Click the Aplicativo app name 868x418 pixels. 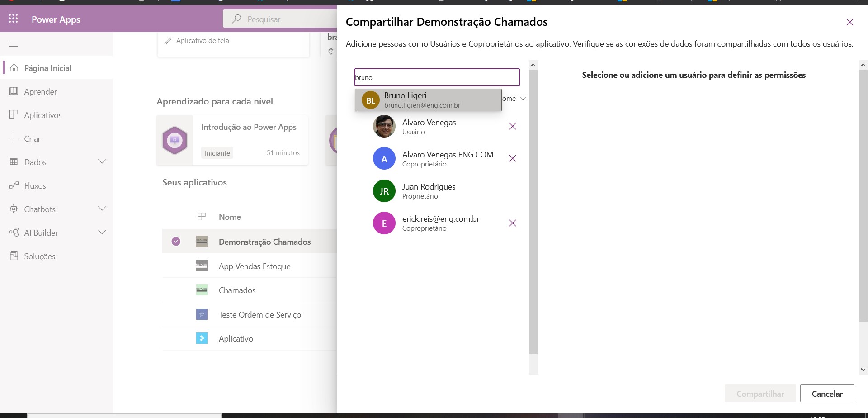[236, 339]
